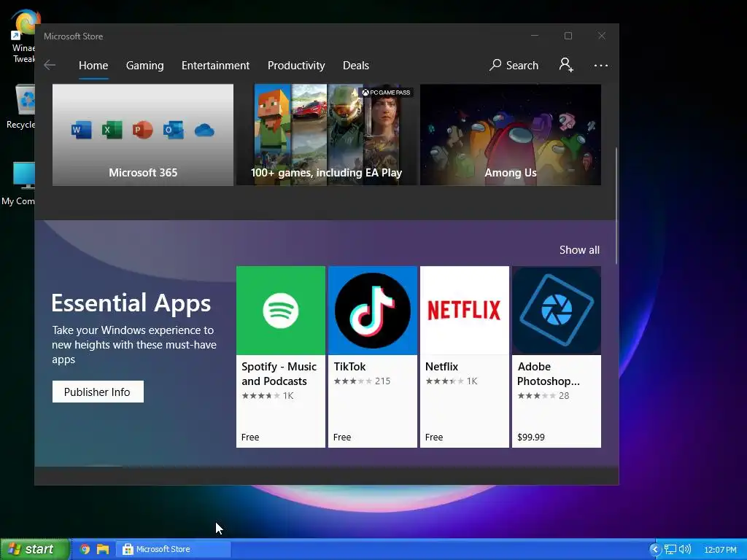Open the Deals tab

(356, 65)
